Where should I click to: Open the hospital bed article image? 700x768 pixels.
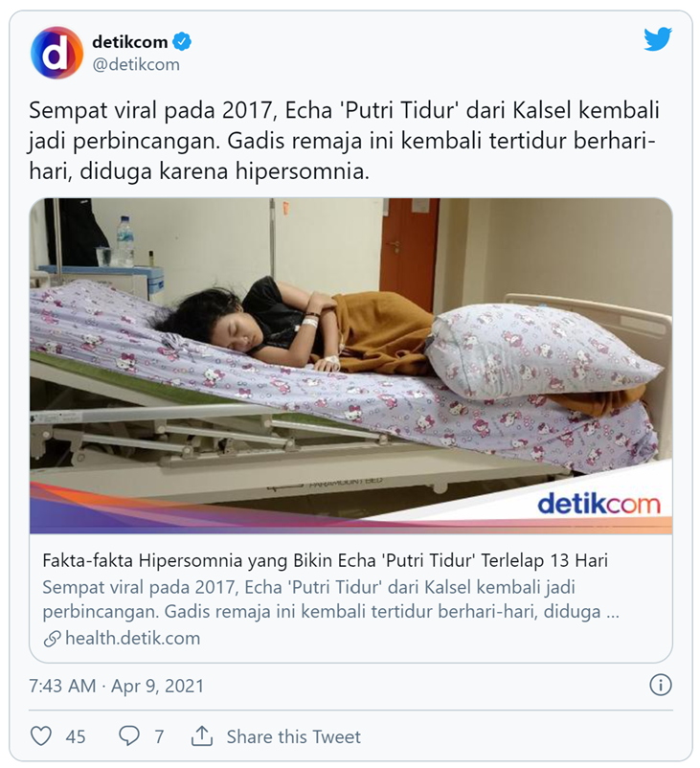click(x=350, y=366)
